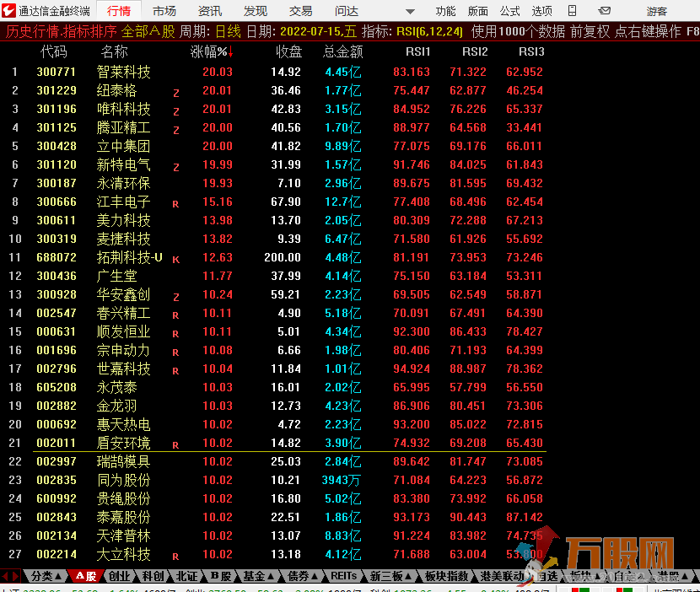Image resolution: width=700 pixels, height=592 pixels.
Task: Sort by the RSI1 column header
Action: point(417,51)
